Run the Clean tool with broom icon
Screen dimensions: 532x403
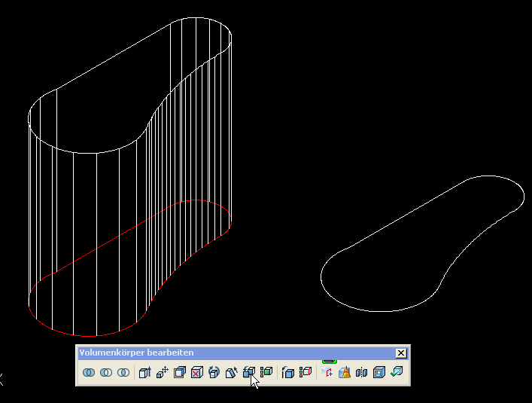pos(345,372)
